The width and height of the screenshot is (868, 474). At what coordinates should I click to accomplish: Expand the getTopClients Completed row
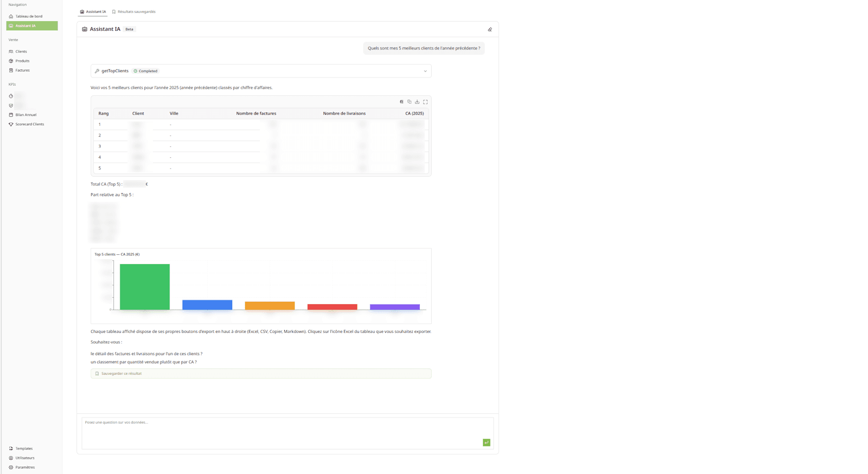coord(260,71)
